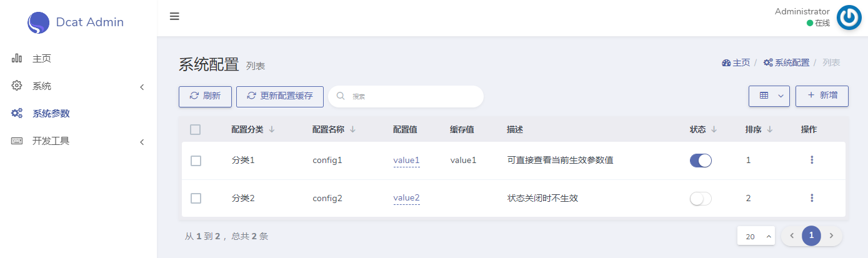Open the Administrator avatar menu

point(849,17)
